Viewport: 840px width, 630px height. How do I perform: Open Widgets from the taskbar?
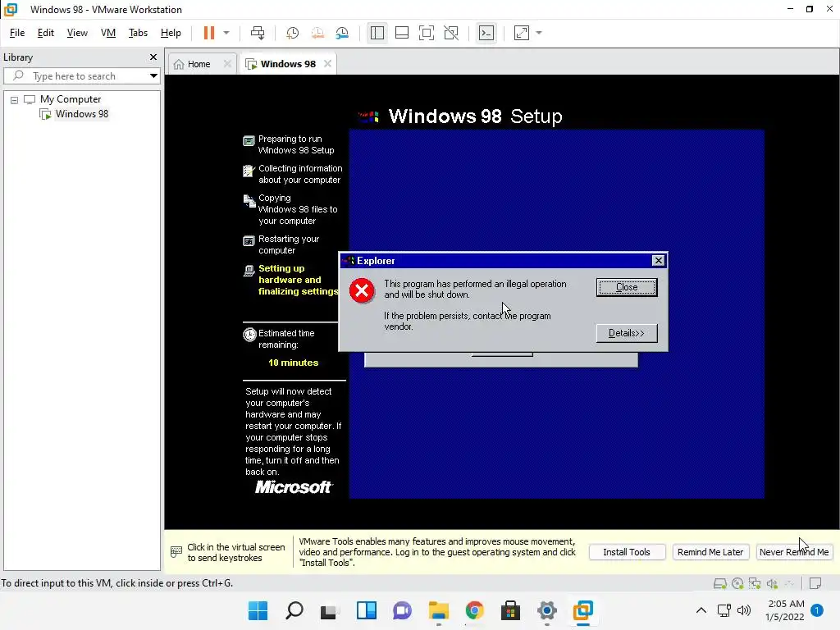point(367,610)
